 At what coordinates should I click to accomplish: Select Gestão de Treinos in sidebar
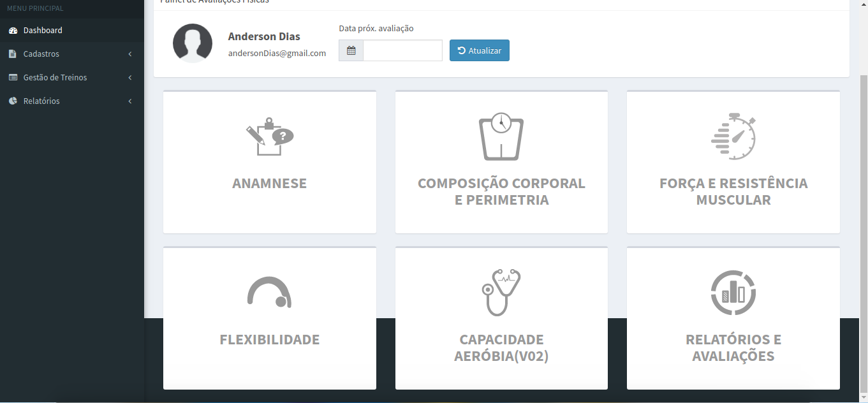click(72, 78)
